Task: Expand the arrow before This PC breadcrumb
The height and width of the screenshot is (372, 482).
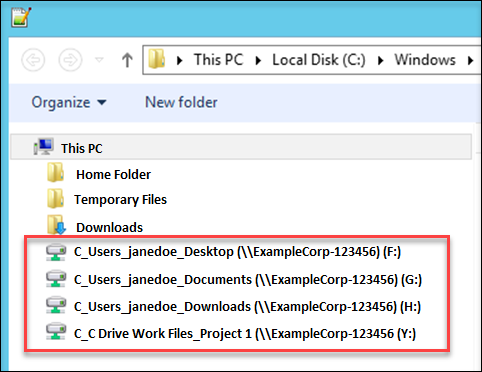Action: click(180, 61)
